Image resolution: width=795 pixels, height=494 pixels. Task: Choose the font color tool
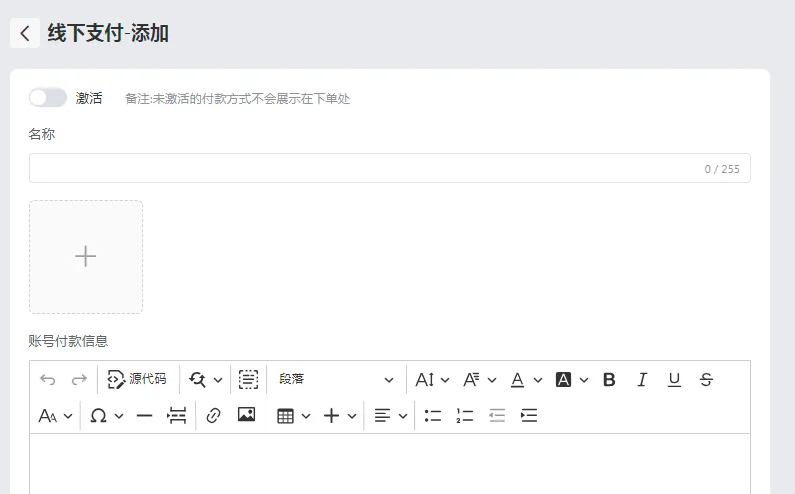point(517,379)
